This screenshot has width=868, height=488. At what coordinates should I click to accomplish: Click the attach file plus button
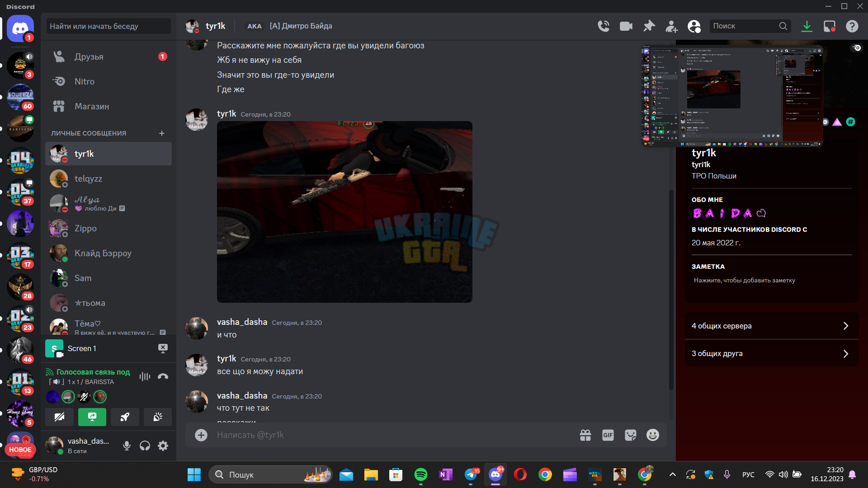[x=201, y=435]
